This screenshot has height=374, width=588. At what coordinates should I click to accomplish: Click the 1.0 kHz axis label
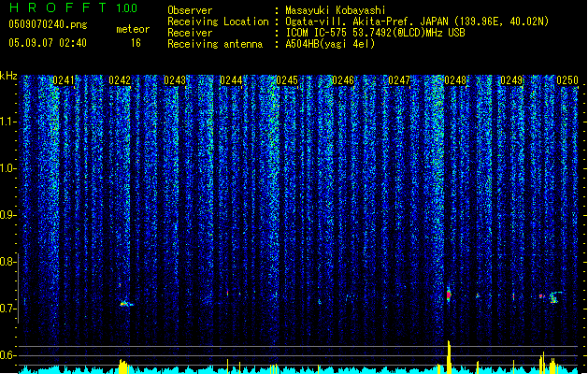click(x=7, y=168)
